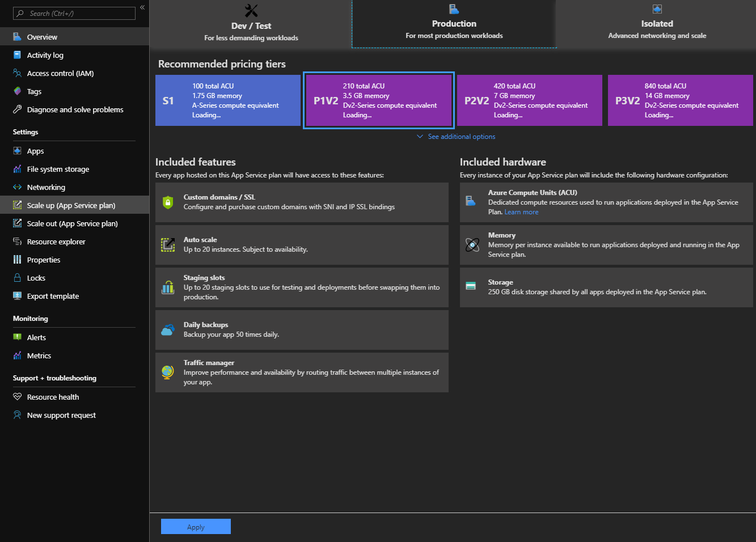This screenshot has width=756, height=542.
Task: Click the Properties icon
Action: click(18, 260)
